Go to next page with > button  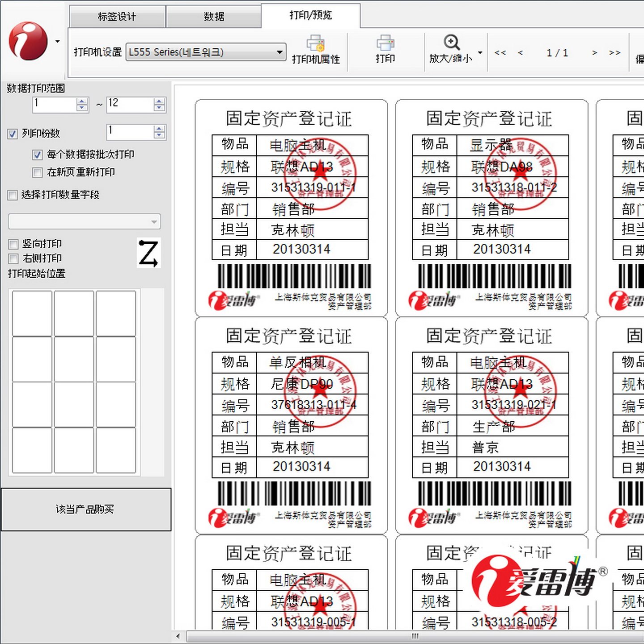pos(594,53)
